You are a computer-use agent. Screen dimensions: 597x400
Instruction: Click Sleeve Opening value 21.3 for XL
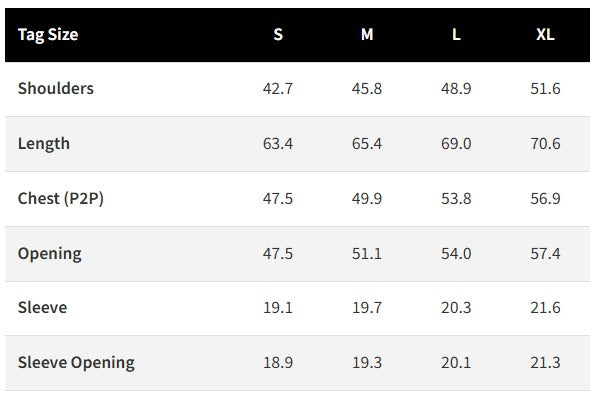[x=545, y=363]
